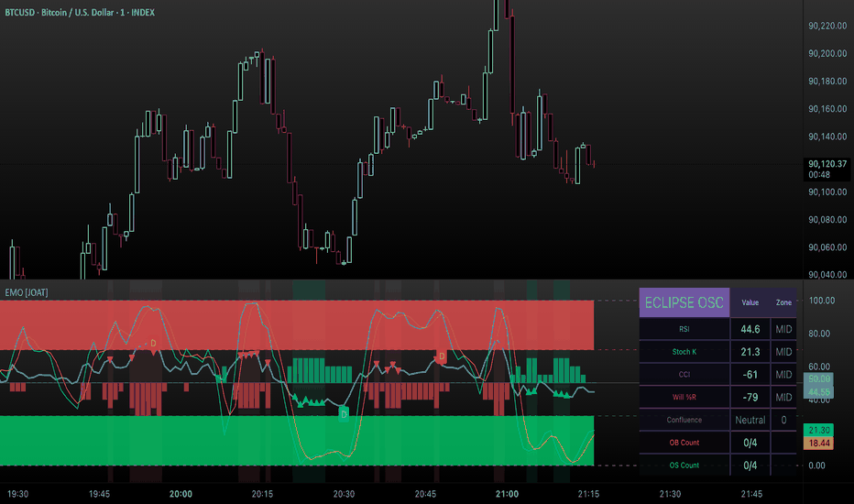
Task: Click the 44.55 oscillator scale label
Action: coord(818,392)
